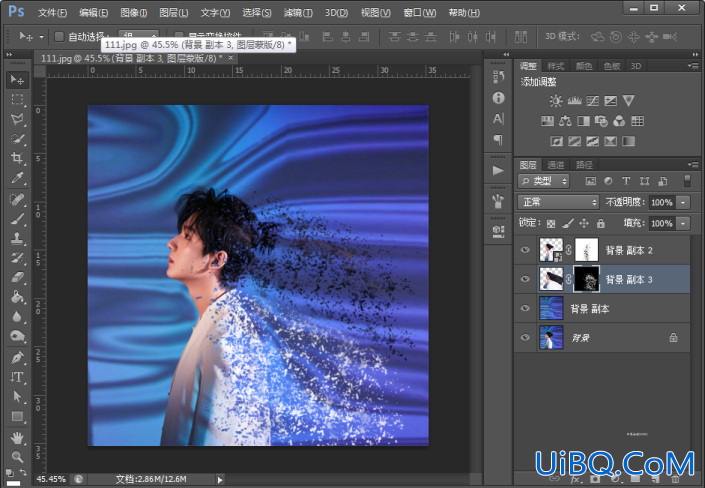
Task: Select the Eraser tool
Action: pyautogui.click(x=17, y=277)
